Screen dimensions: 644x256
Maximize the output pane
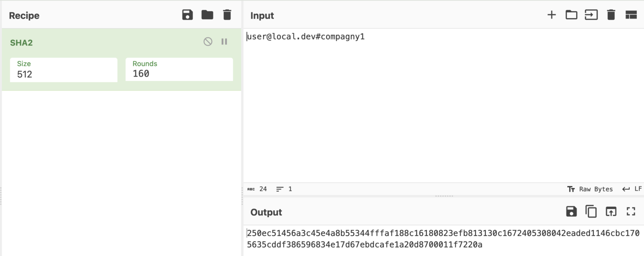point(631,212)
